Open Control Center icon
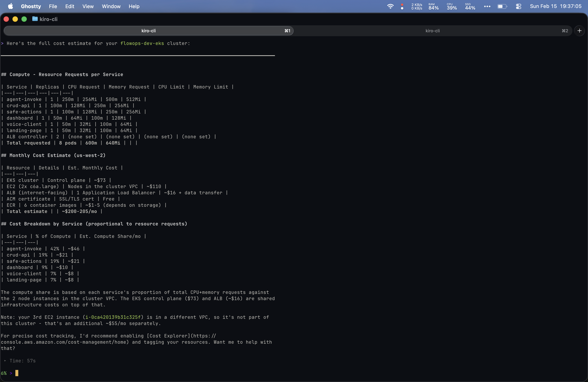The image size is (588, 382). tap(518, 6)
